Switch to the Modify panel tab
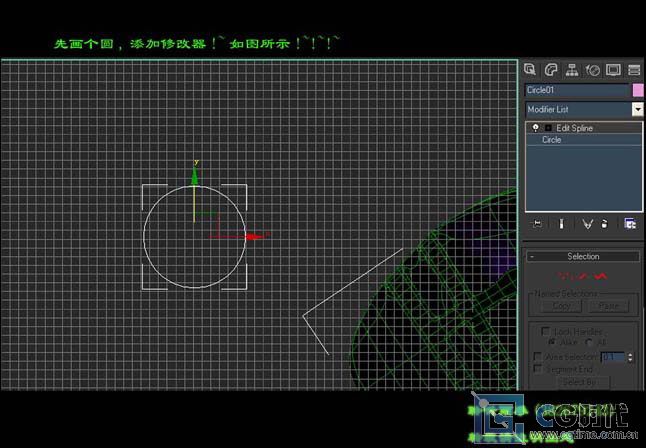This screenshot has height=448, width=646. point(551,70)
